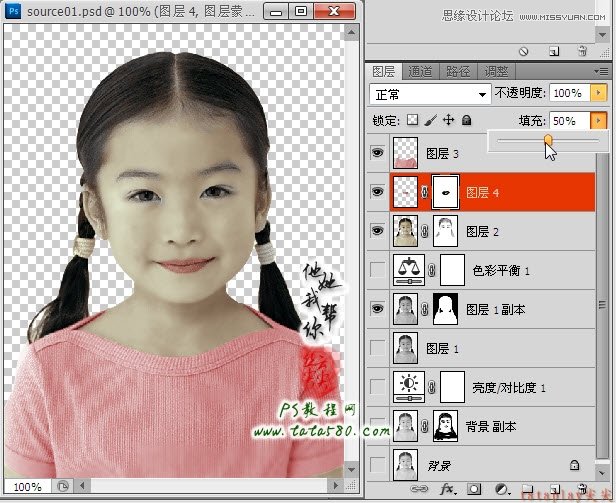Image resolution: width=616 pixels, height=503 pixels.
Task: Select 图层 4 layer mask thumbnail
Action: coord(446,192)
